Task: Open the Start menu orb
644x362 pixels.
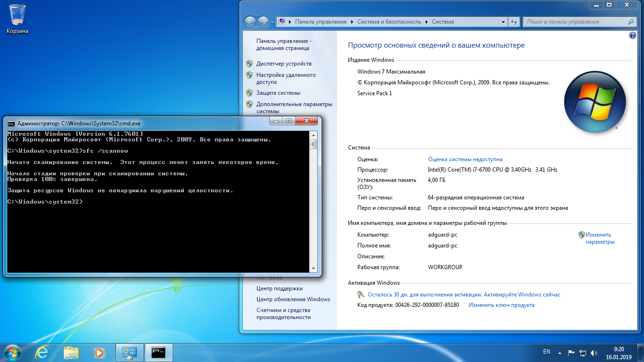Action: [x=12, y=352]
